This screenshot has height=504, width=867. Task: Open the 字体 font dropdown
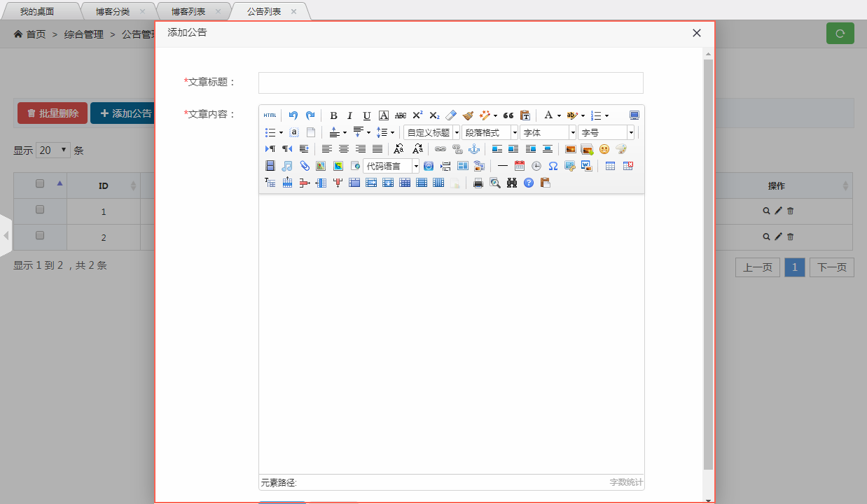pos(548,132)
